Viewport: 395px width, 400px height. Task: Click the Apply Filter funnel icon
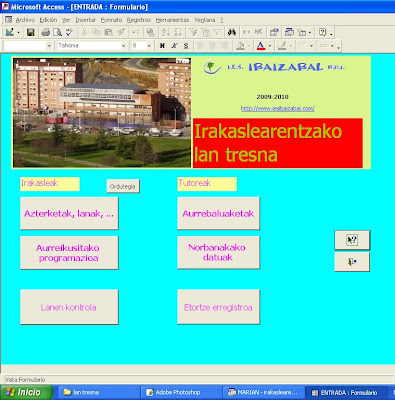pyautogui.click(x=217, y=32)
